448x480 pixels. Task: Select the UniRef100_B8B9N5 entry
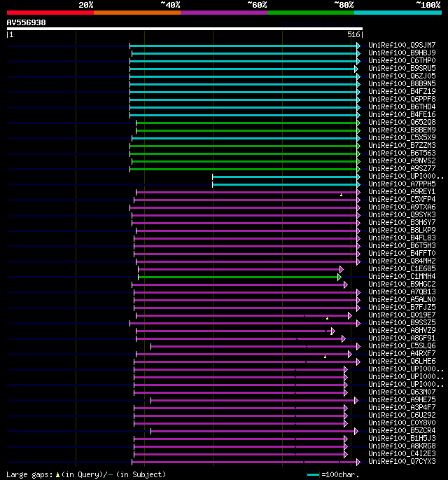tap(402, 84)
